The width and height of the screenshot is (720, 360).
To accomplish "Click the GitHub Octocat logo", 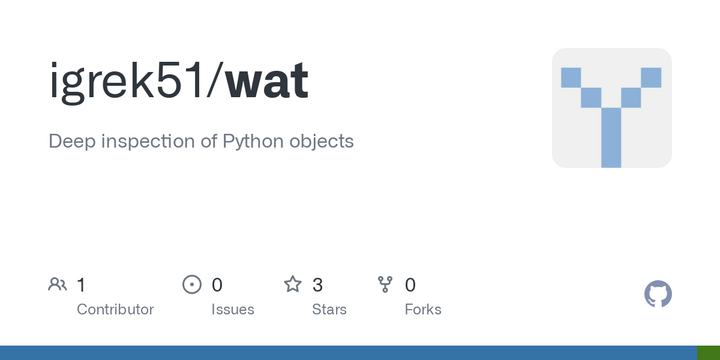I will pyautogui.click(x=658, y=294).
